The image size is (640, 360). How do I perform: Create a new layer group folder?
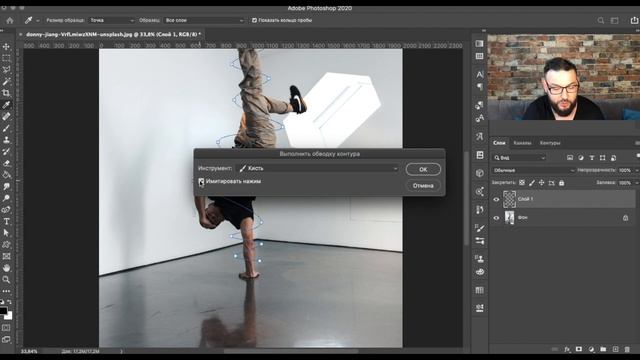[603, 349]
